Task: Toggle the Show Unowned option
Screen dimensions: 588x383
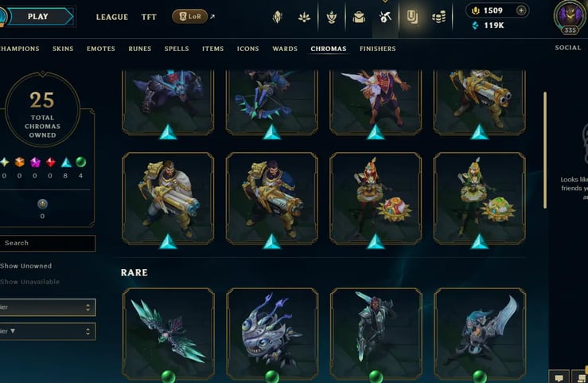Action: pyautogui.click(x=26, y=266)
